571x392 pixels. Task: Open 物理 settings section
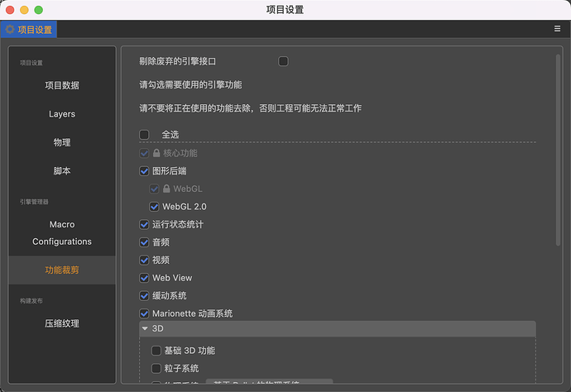pos(62,142)
